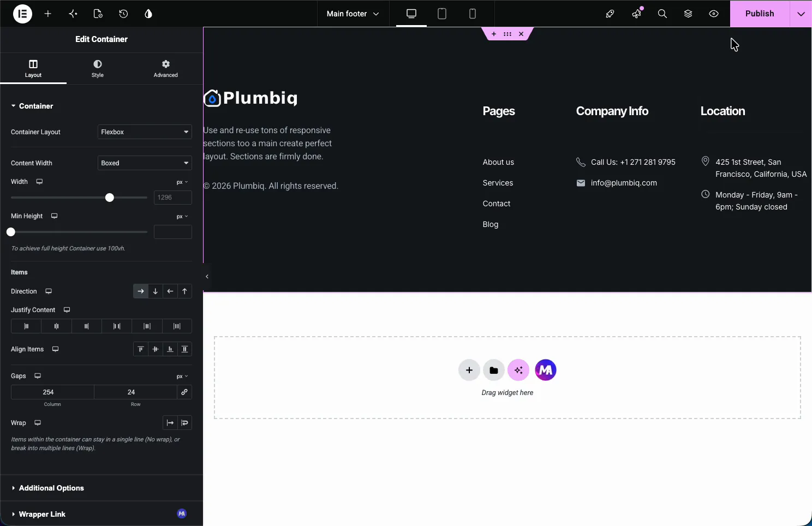The height and width of the screenshot is (526, 812).
Task: Set Align Items to end
Action: click(170, 349)
